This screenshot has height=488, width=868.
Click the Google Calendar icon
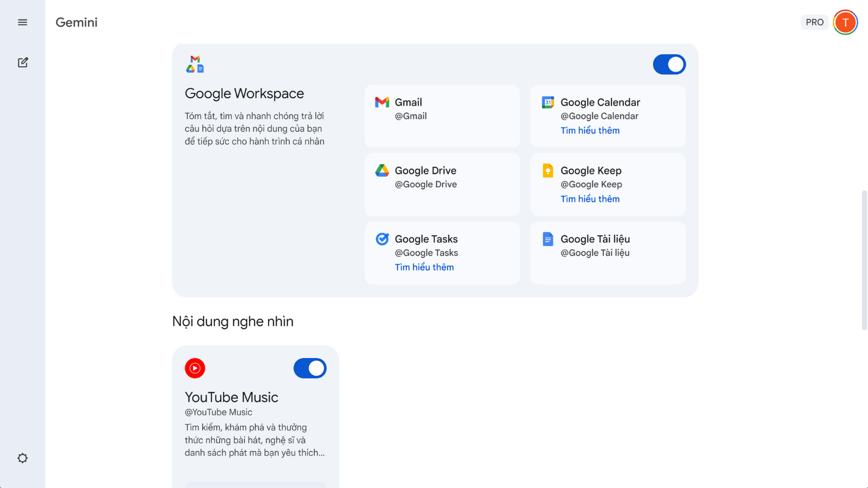(x=547, y=102)
